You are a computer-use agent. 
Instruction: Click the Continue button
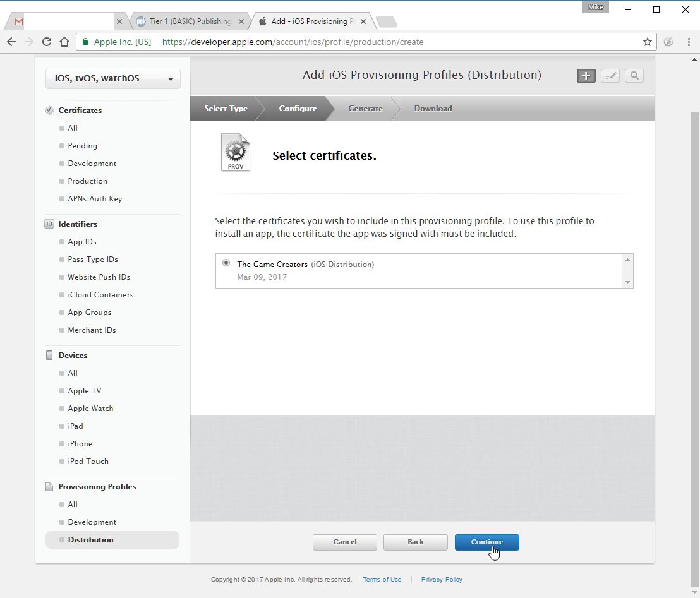click(487, 542)
